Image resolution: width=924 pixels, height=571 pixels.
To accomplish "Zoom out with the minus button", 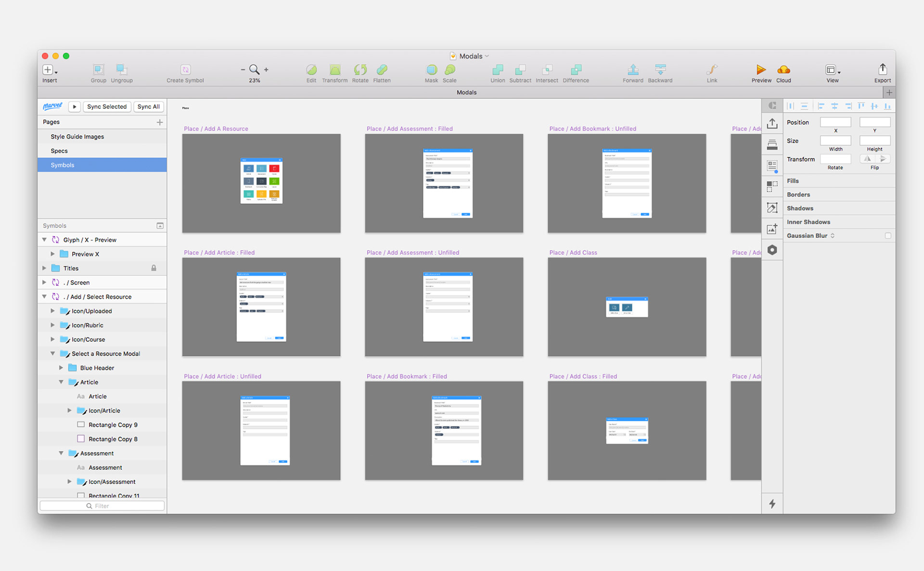I will pos(243,70).
